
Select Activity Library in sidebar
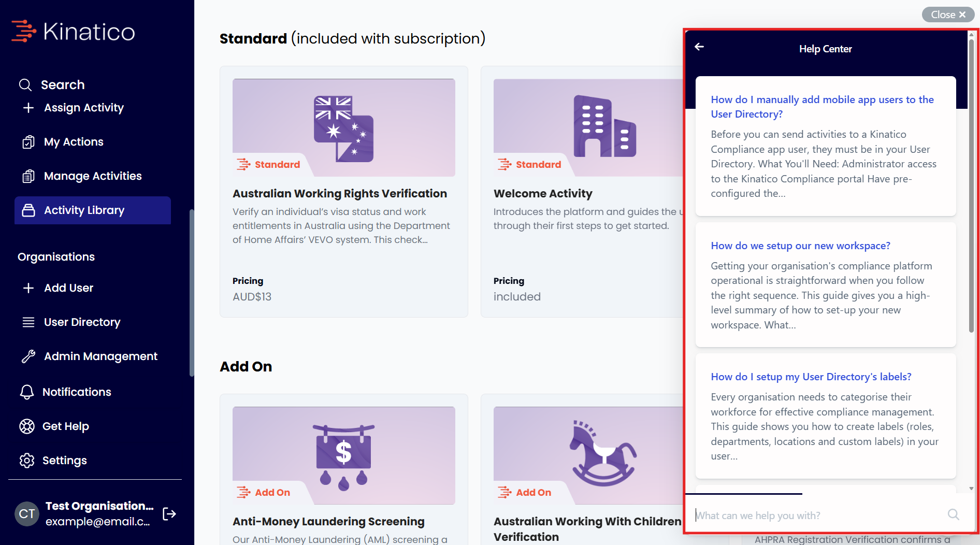93,210
